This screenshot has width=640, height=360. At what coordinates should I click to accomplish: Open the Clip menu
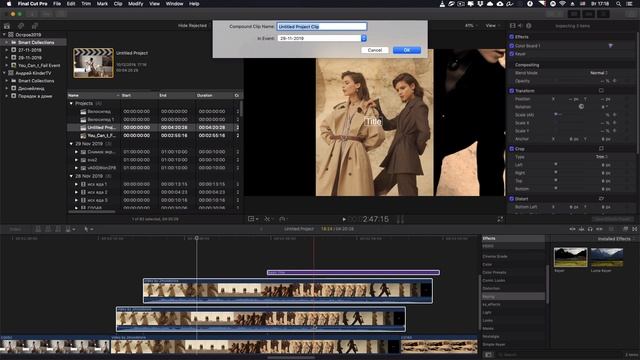(118, 4)
